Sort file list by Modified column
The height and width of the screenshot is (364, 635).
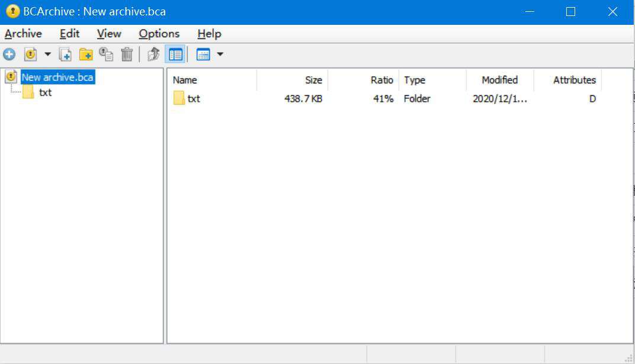click(499, 80)
